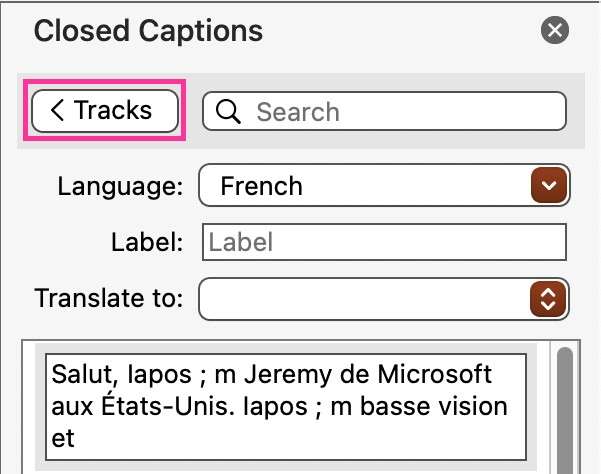Focus the Search captions field

384,111
